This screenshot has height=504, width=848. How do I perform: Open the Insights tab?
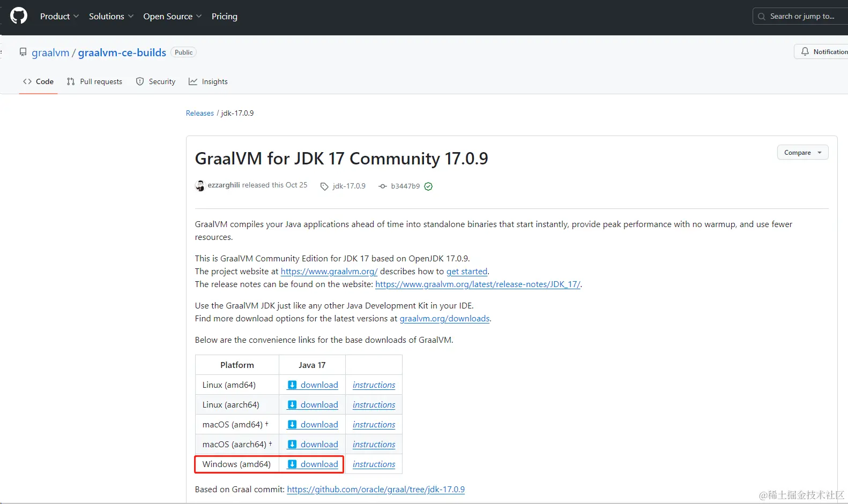point(208,81)
